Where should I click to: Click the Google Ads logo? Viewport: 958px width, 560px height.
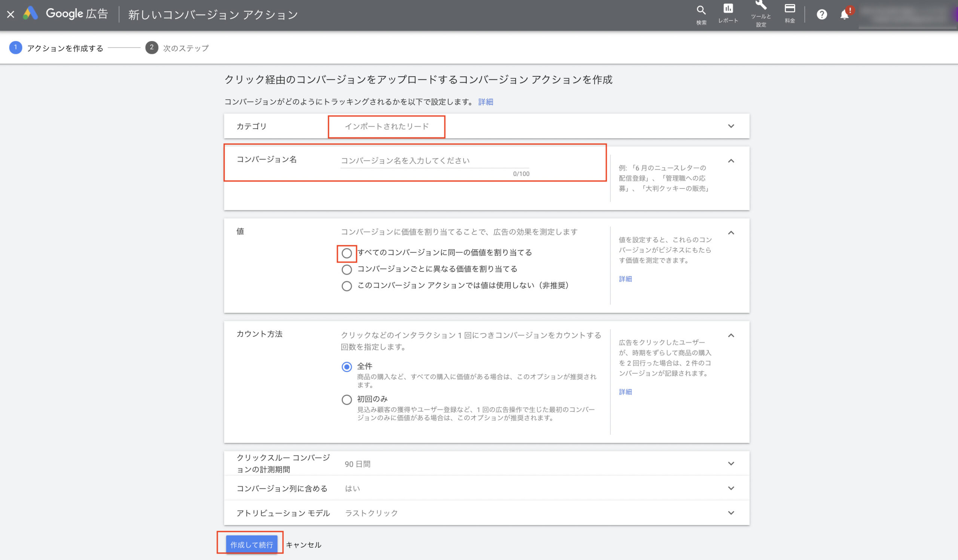point(30,14)
